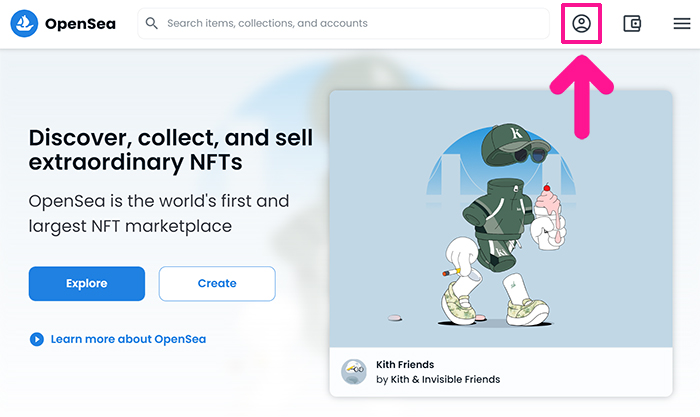Click the search magnifier icon
Image resolution: width=700 pixels, height=417 pixels.
tap(152, 23)
